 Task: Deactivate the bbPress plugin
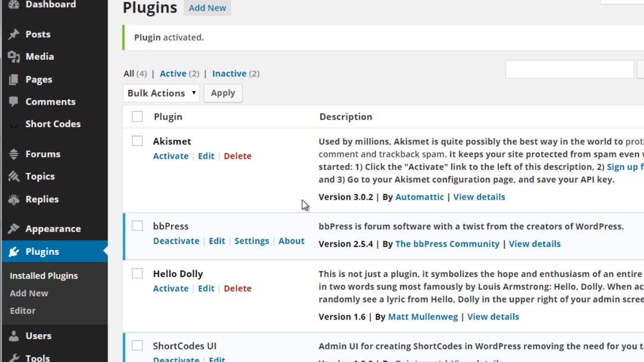pyautogui.click(x=176, y=241)
